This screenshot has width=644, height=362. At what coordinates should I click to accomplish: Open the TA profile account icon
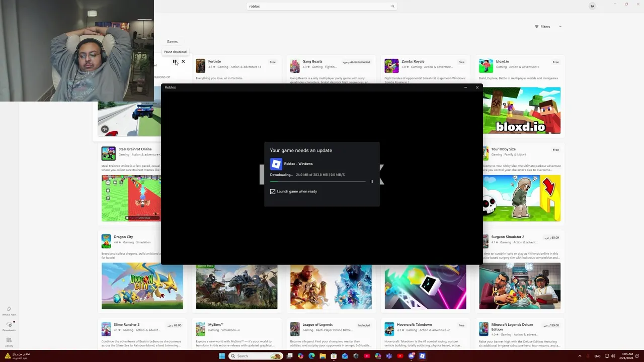[592, 7]
